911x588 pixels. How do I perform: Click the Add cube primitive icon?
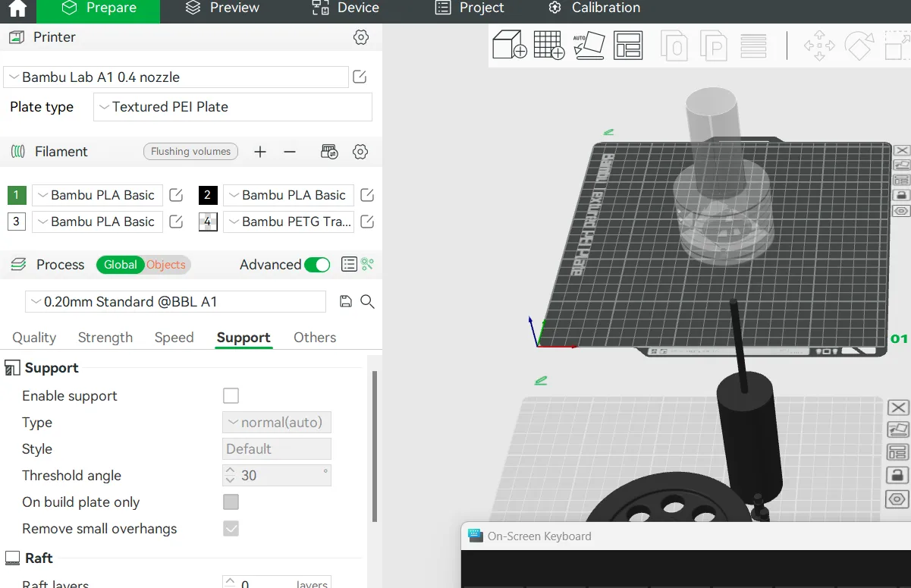click(509, 46)
